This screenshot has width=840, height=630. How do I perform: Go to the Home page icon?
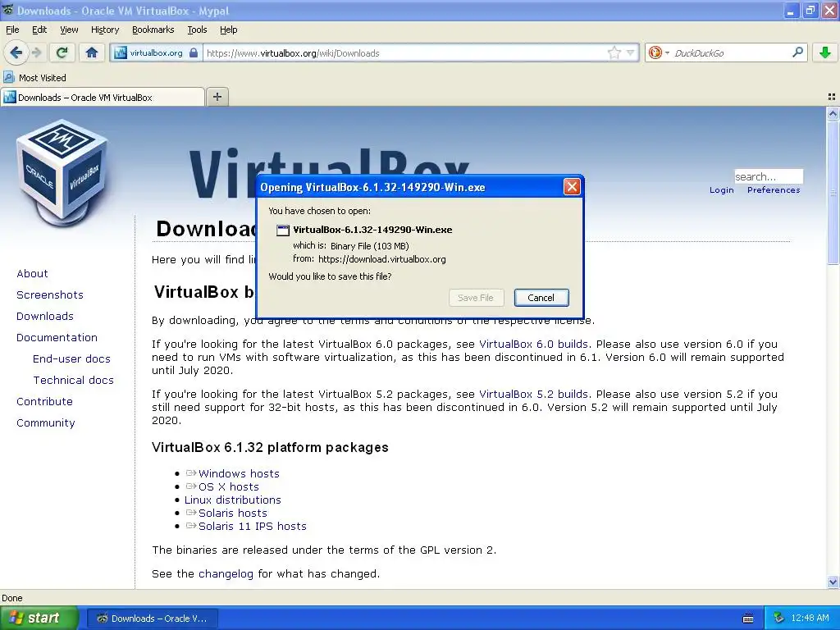[92, 52]
